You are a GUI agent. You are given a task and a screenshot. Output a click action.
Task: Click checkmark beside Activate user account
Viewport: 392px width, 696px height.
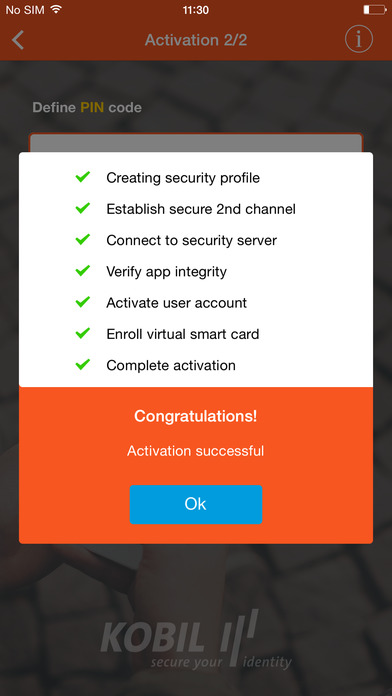83,302
